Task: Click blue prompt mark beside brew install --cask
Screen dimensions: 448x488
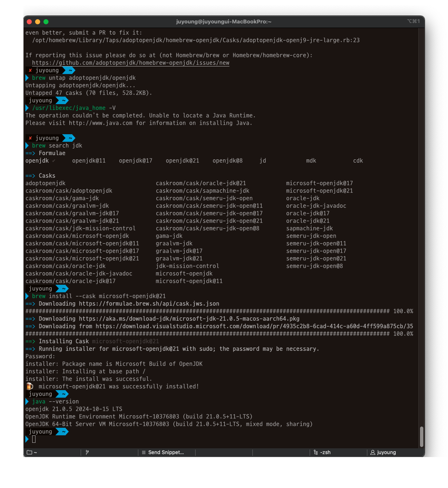Action: [x=27, y=296]
